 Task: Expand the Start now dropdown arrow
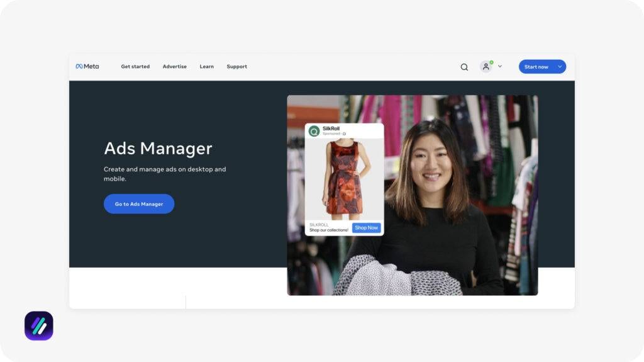click(560, 67)
